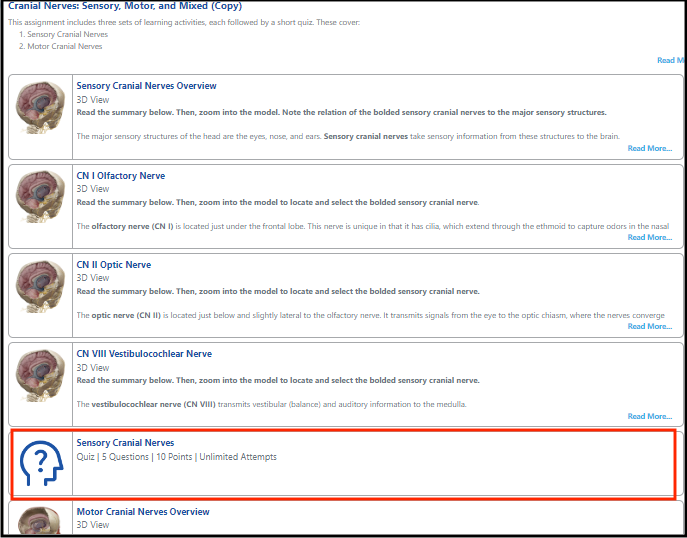Start the Sensory Cranial Nerves quiz title
The height and width of the screenshot is (538, 687).
tap(125, 443)
